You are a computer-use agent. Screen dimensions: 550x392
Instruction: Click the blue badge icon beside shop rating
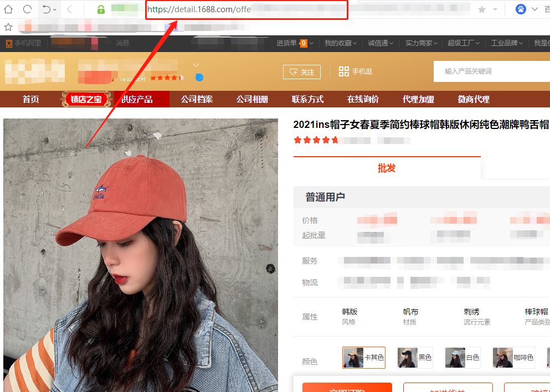(x=199, y=78)
